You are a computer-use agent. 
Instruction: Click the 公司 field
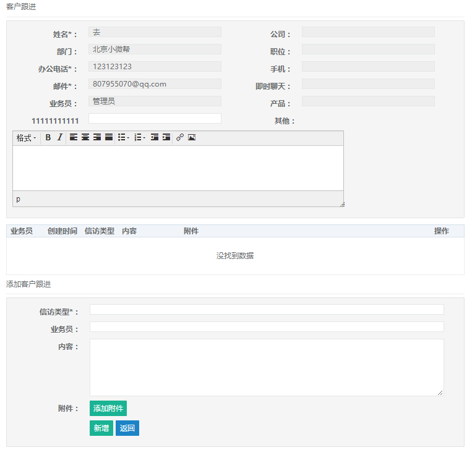(368, 32)
